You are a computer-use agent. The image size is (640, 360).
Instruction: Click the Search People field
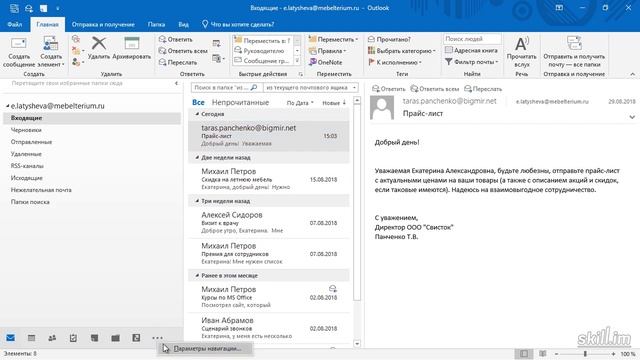(x=472, y=39)
